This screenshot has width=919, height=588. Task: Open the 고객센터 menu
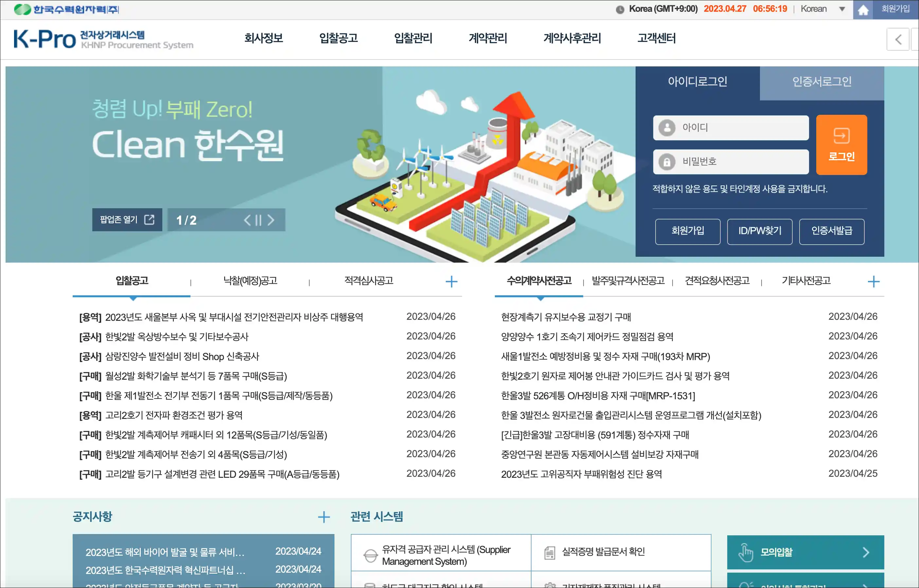tap(657, 38)
